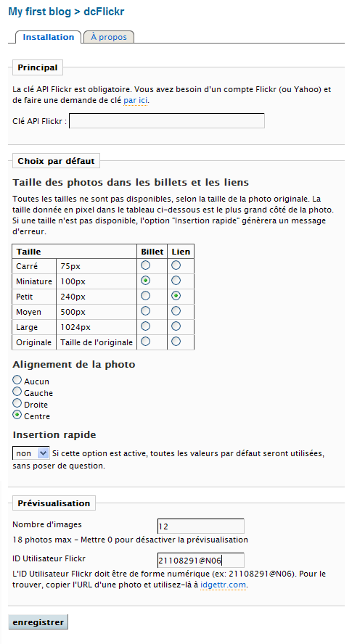Focus the Clé API Flickr text field
Screen dimensions: 352x644
point(166,121)
